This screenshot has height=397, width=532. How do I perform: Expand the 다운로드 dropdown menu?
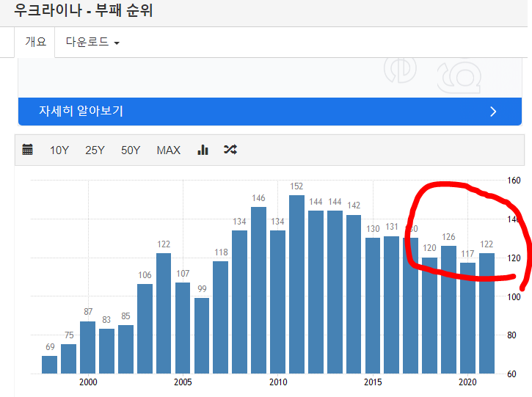point(92,42)
